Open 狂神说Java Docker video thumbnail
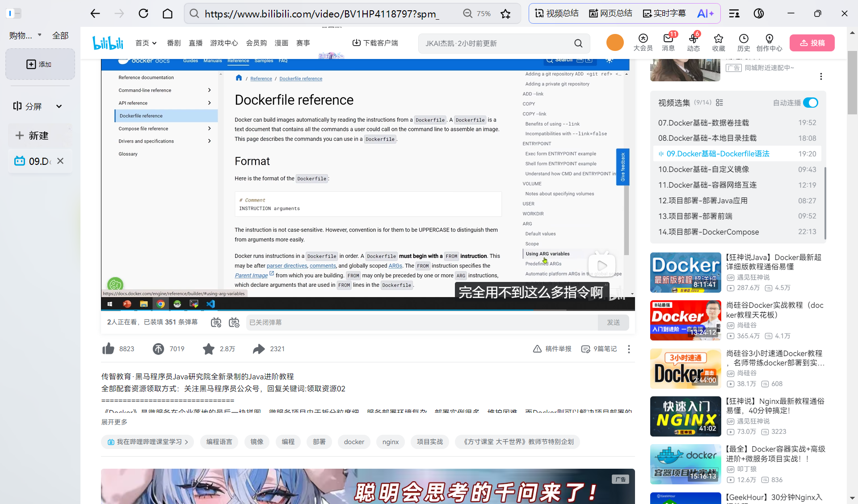Viewport: 858px width, 504px height. (686, 273)
